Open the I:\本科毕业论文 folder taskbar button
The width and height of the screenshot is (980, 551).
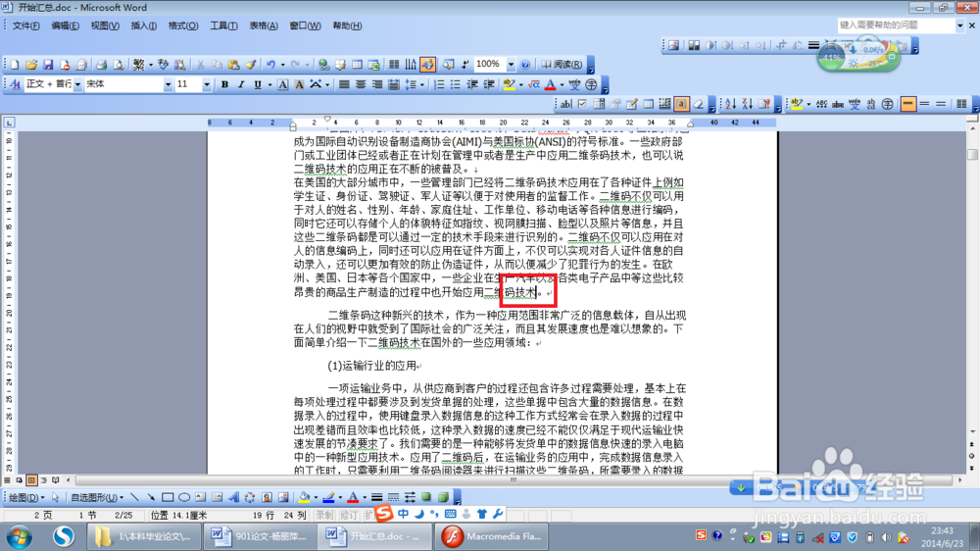click(145, 536)
